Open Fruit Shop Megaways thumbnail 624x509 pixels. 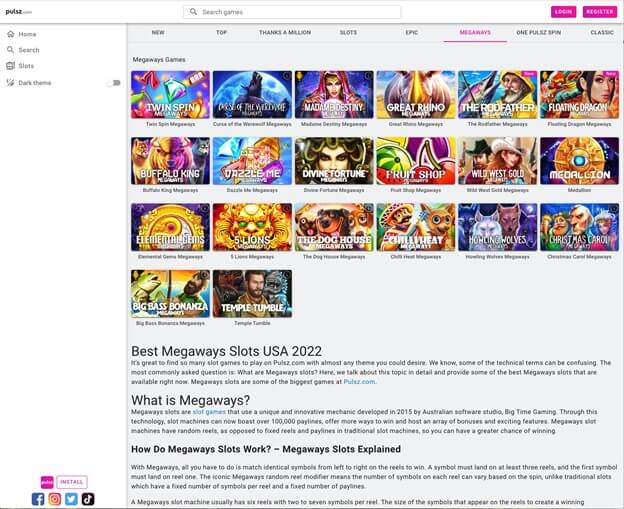coord(416,161)
